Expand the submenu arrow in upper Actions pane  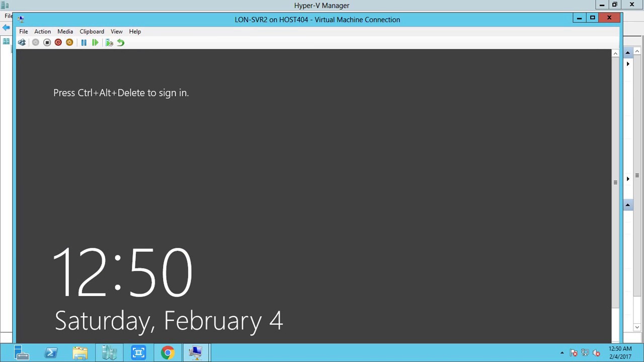tap(628, 64)
